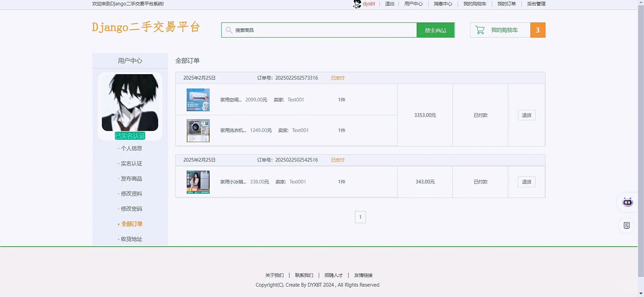Click 退货 for the 343.00元 order

point(527,182)
